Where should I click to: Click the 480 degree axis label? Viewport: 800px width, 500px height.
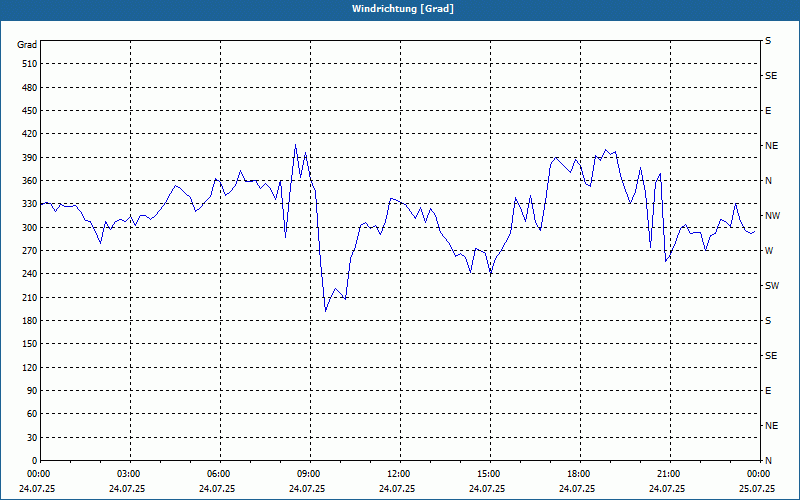point(30,88)
